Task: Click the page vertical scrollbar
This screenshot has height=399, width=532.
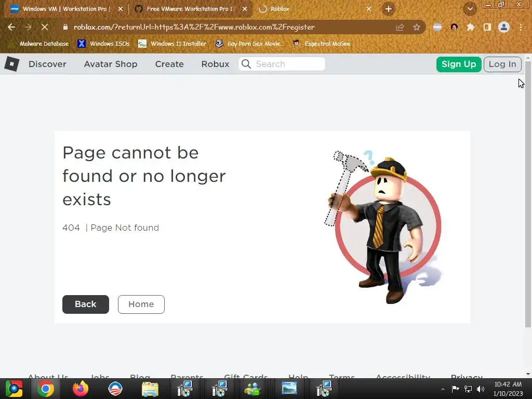Action: pyautogui.click(x=528, y=195)
